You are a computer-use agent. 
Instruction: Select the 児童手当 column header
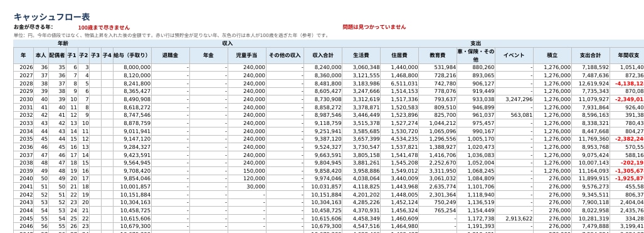pos(247,55)
